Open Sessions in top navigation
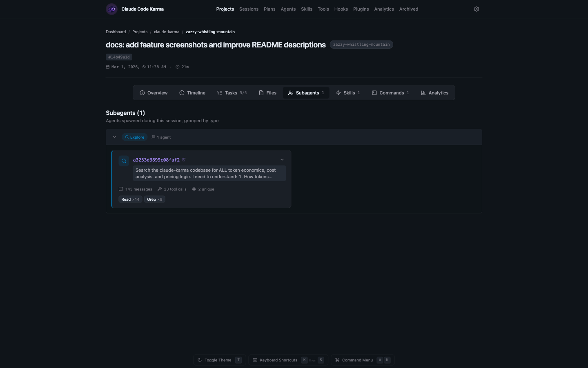This screenshot has height=368, width=588. tap(249, 9)
